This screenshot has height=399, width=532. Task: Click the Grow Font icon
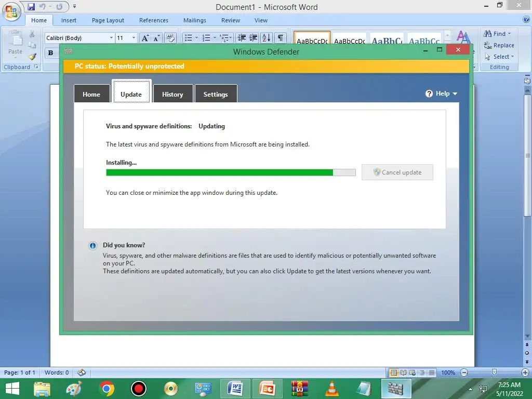point(145,37)
